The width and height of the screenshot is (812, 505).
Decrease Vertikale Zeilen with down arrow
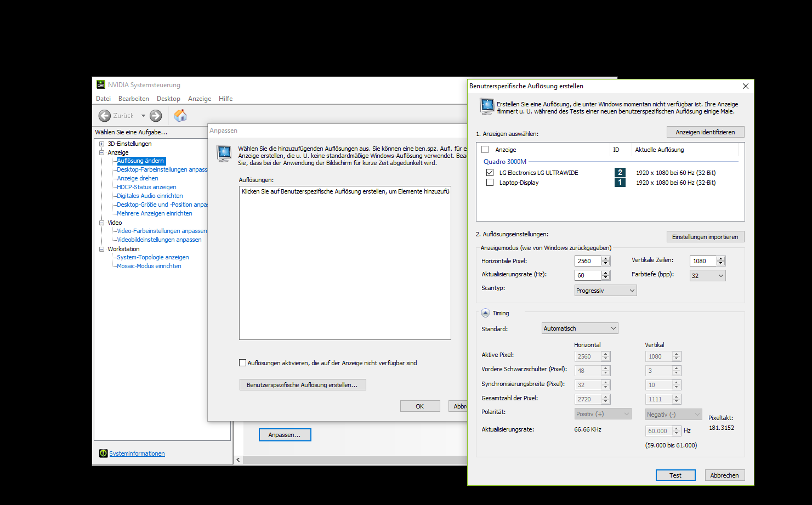click(721, 264)
